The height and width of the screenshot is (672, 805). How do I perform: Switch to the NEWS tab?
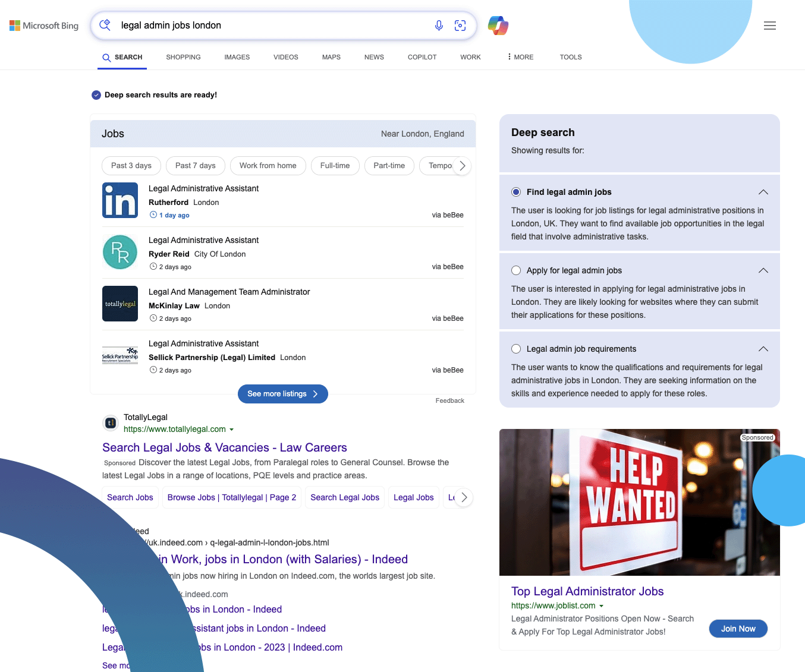pyautogui.click(x=374, y=57)
